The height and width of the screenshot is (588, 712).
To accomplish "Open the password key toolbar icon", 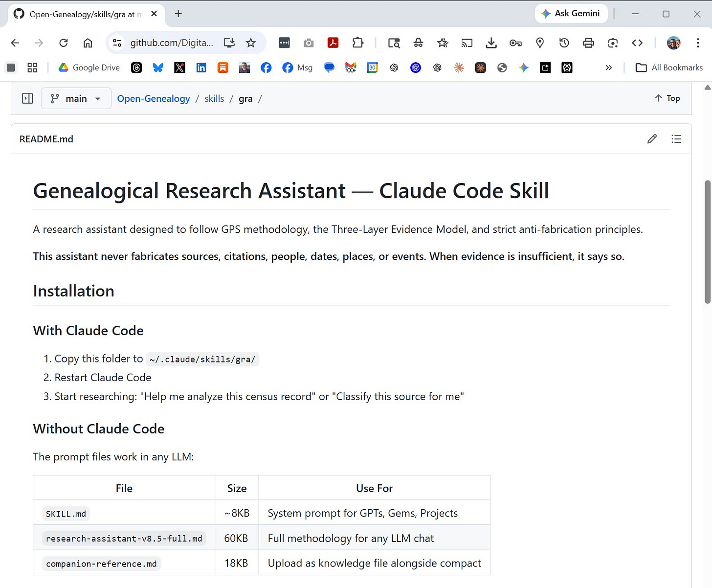I will pyautogui.click(x=515, y=43).
